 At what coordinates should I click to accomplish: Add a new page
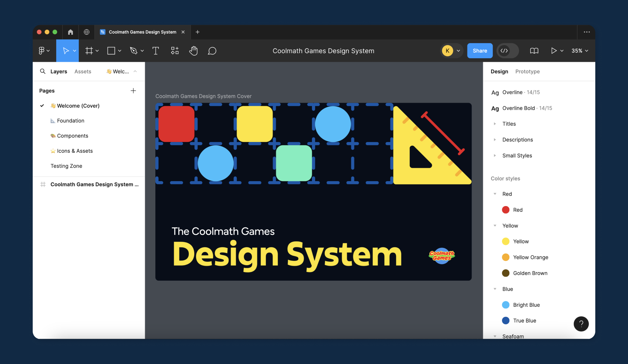(133, 91)
